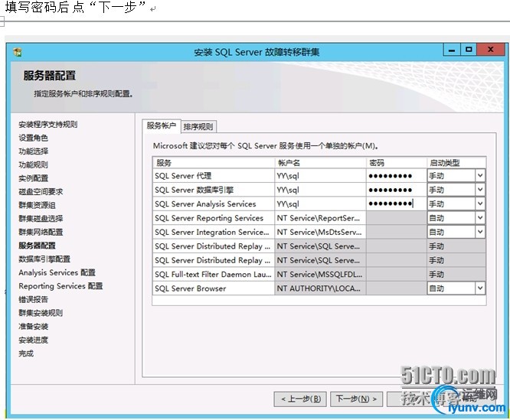510x420 pixels.
Task: Click SQL Server Integration Service... row label
Action: 212,233
